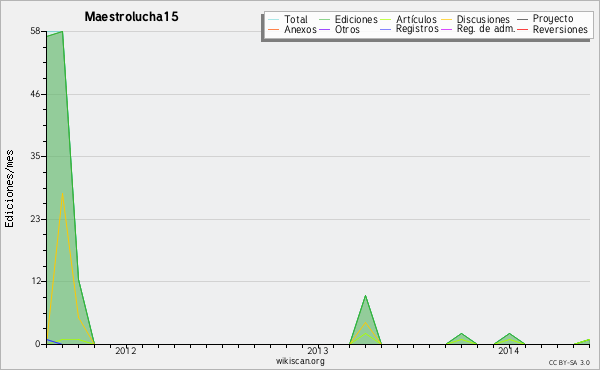This screenshot has height=370, width=600.
Task: Click the 2014 x-axis label
Action: tap(509, 351)
